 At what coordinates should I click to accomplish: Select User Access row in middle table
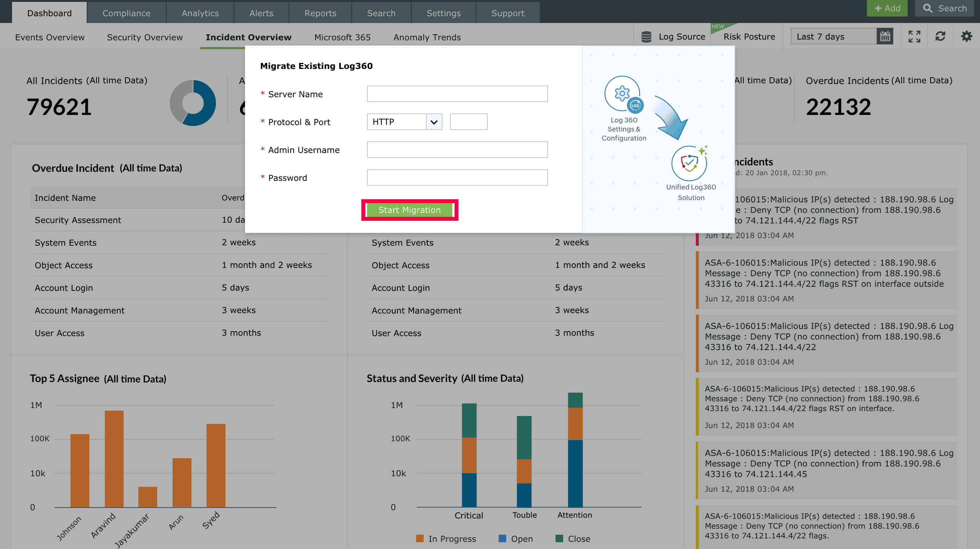click(x=516, y=333)
